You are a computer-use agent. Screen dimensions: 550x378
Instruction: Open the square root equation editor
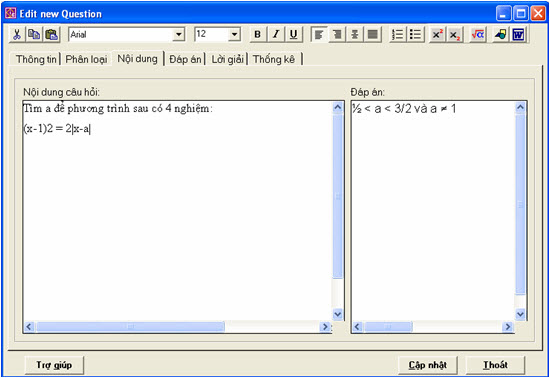pos(477,35)
